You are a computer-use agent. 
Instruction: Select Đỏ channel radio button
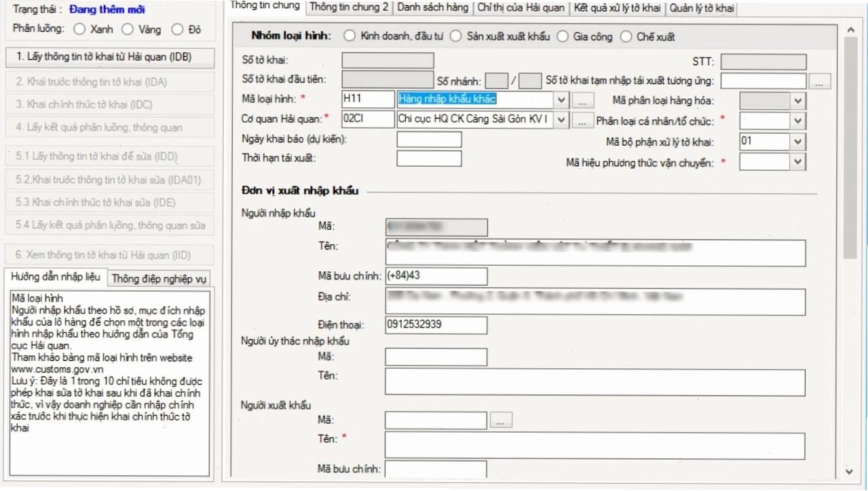coord(177,29)
